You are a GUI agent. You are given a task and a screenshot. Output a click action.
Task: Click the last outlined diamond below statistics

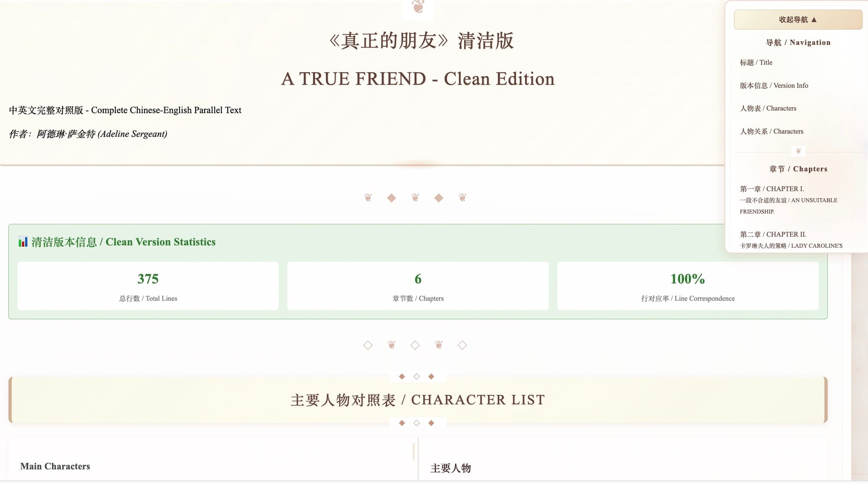click(x=462, y=345)
